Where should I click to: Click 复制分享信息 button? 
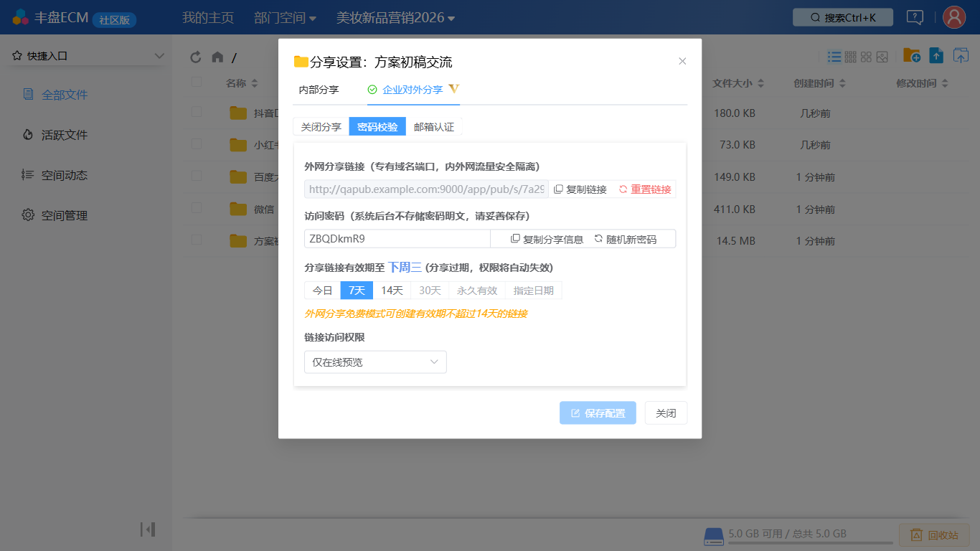click(x=547, y=239)
